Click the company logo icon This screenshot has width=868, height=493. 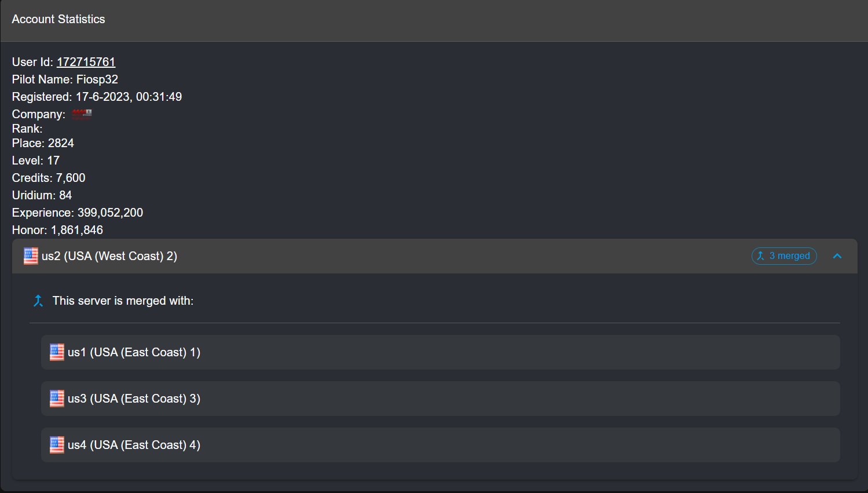(x=82, y=114)
